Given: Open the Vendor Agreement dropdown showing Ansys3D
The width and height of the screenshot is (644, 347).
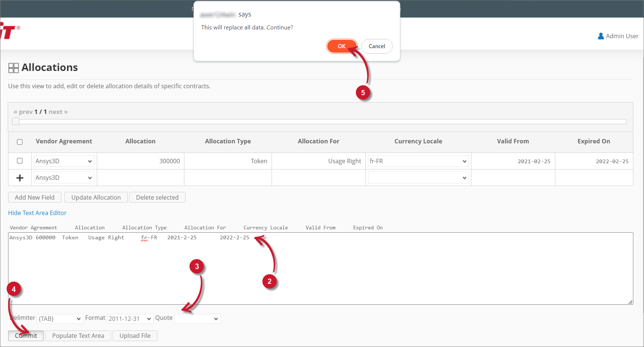Looking at the screenshot, I should [64, 161].
